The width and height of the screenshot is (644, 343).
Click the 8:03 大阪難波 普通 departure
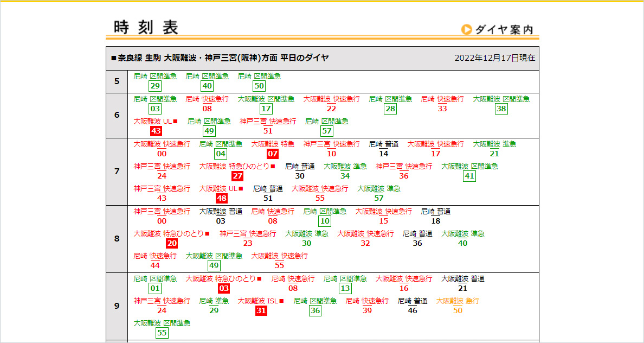click(x=221, y=221)
